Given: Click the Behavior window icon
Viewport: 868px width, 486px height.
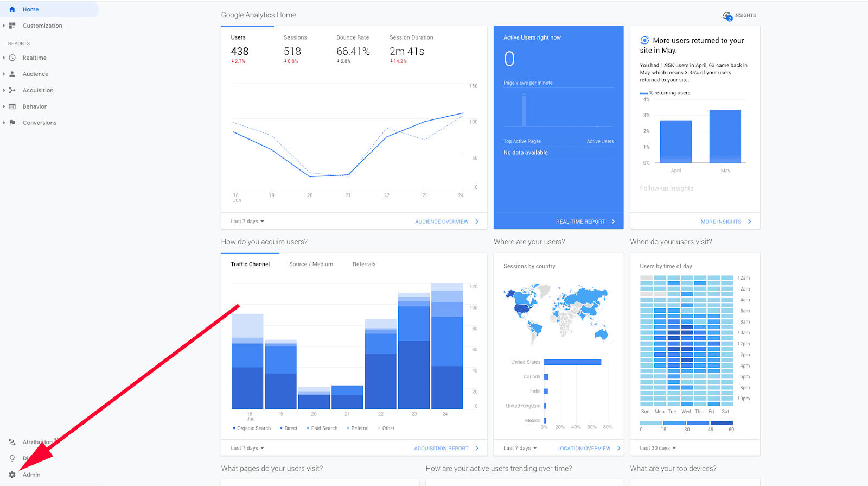Looking at the screenshot, I should [x=12, y=106].
